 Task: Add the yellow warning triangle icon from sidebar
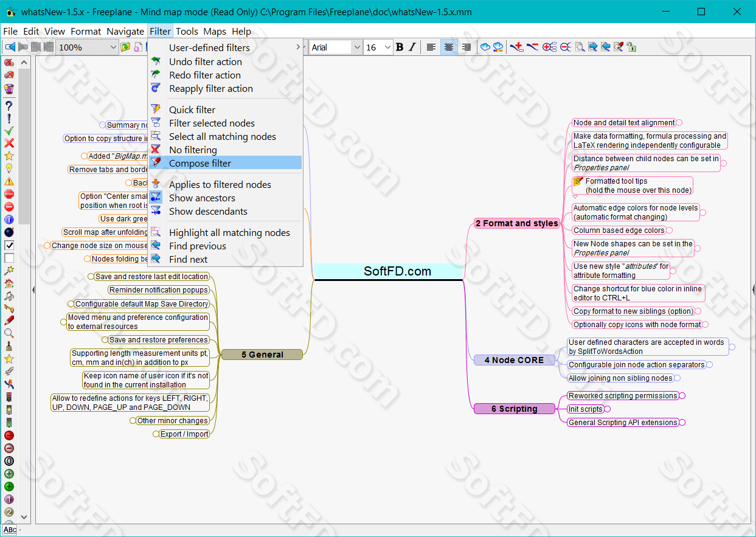(x=9, y=181)
